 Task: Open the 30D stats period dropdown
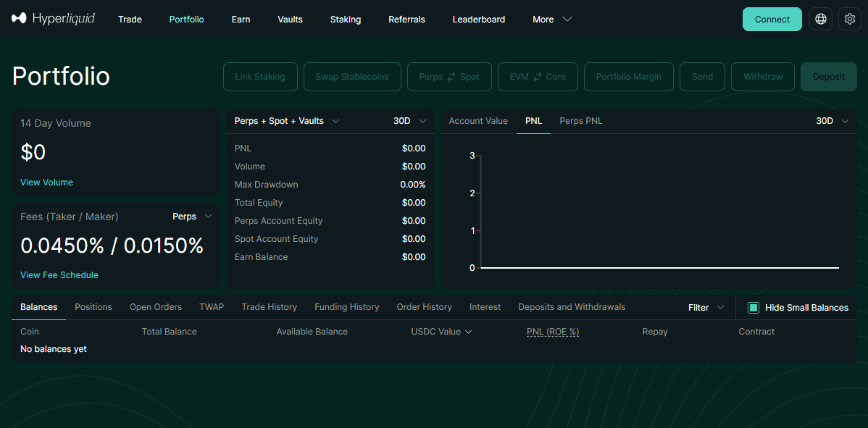[x=409, y=120]
